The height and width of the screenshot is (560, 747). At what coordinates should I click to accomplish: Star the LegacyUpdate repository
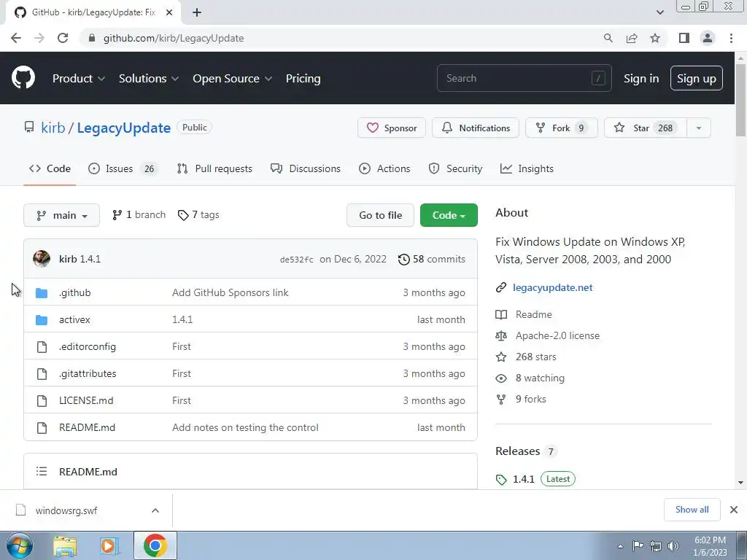pyautogui.click(x=646, y=128)
